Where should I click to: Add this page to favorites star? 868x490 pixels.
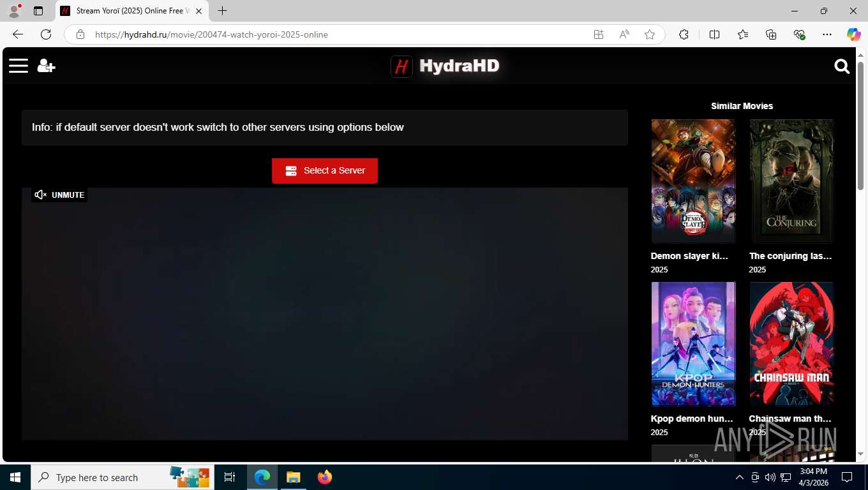[650, 34]
